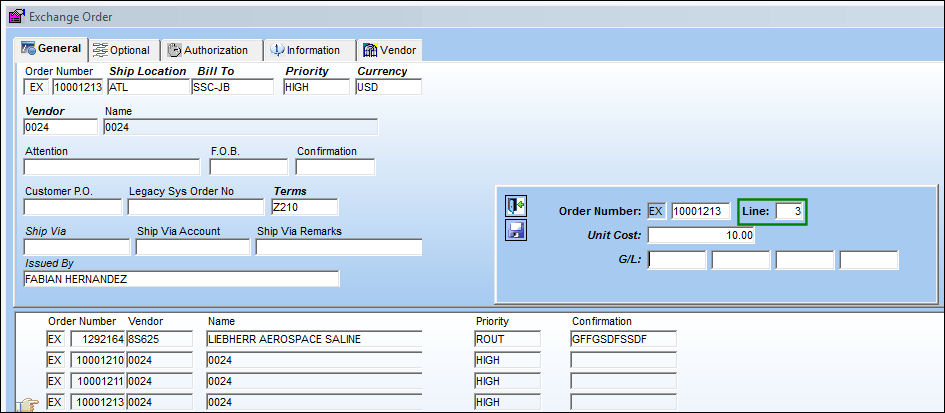This screenshot has height=413, width=945.
Task: Select the Customer P.O. field
Action: (73, 207)
